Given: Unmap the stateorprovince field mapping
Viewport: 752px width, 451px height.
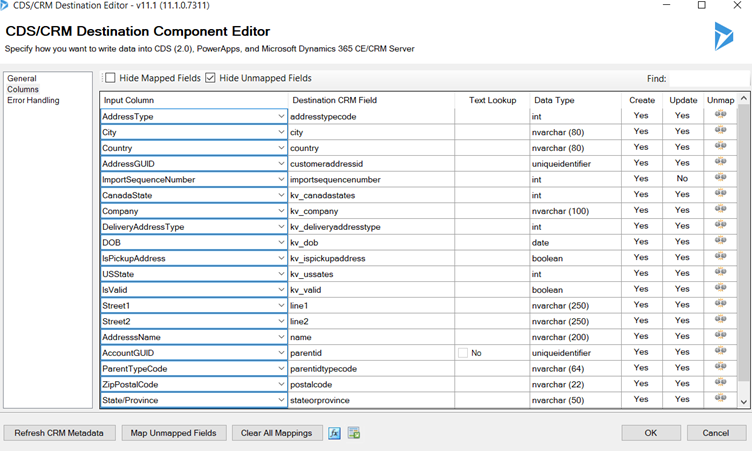Looking at the screenshot, I should coord(720,398).
